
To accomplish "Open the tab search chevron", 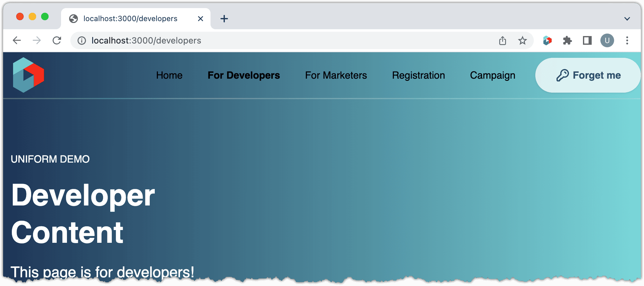I will [627, 19].
